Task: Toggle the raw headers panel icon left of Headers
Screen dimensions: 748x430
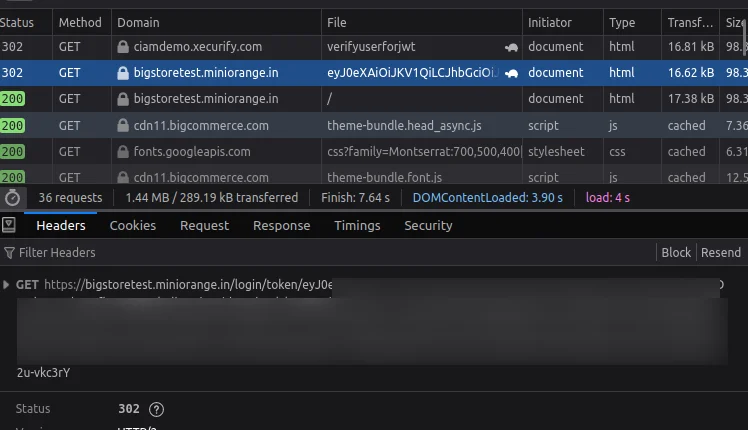Action: 9,225
